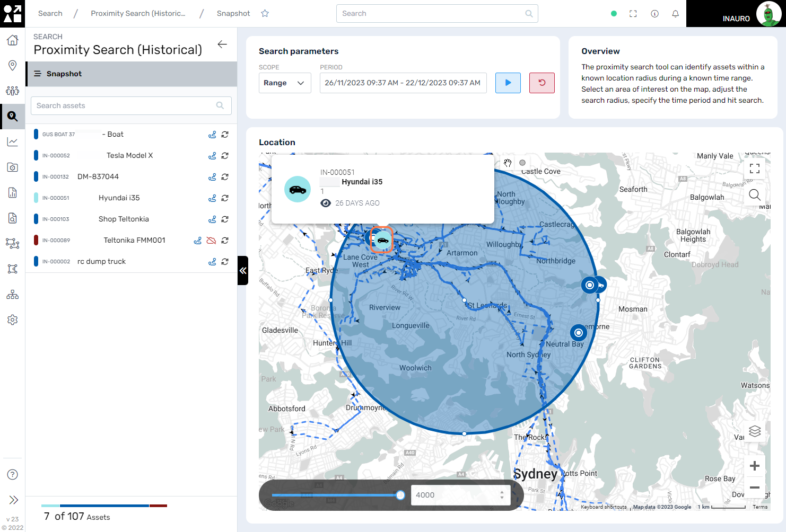Select the hand pan tool on map
Image resolution: width=786 pixels, height=532 pixels.
(x=508, y=163)
